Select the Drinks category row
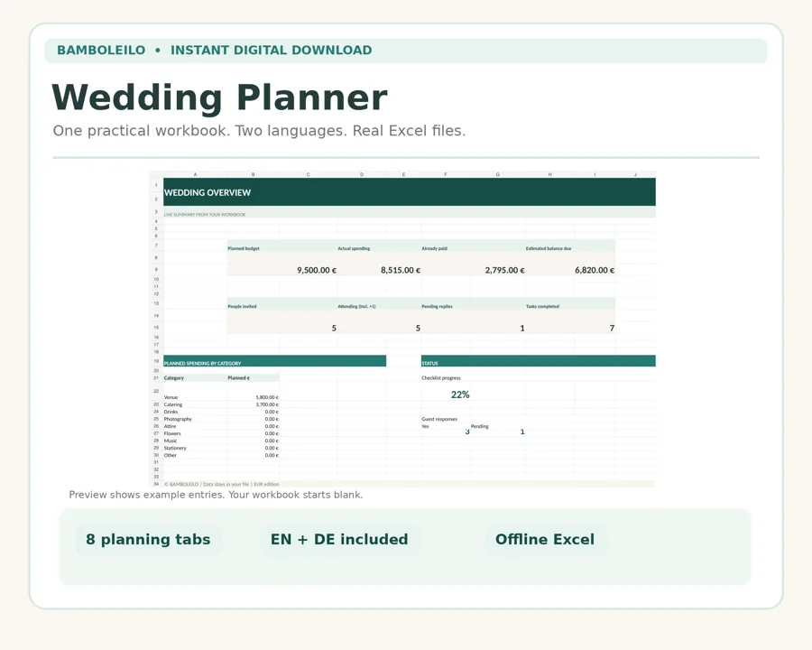This screenshot has width=812, height=650. (x=221, y=412)
